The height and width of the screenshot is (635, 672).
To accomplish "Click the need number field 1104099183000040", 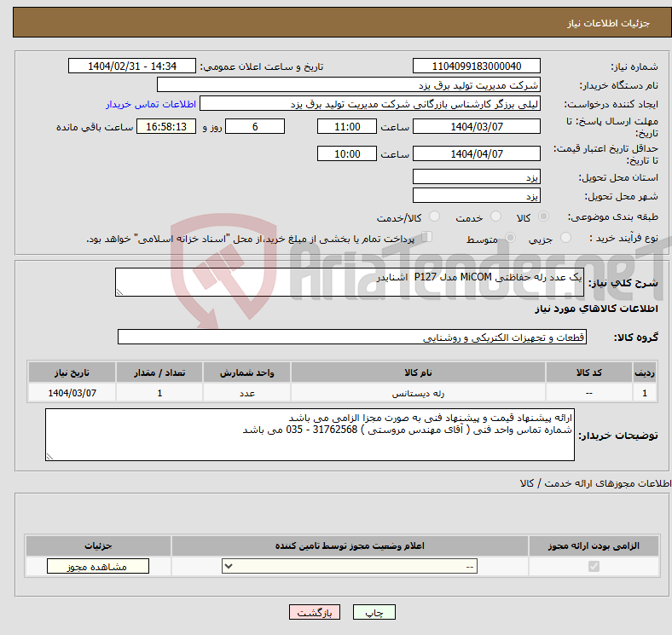I will (476, 66).
